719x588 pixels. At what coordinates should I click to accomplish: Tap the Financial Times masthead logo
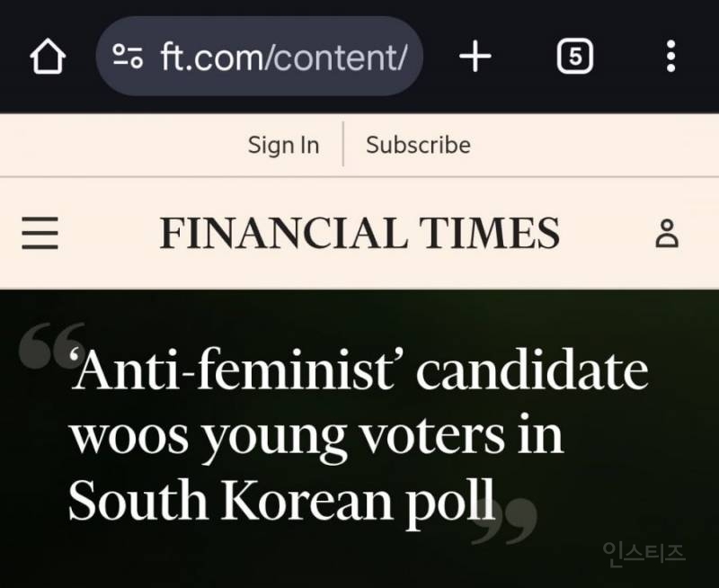[x=359, y=233]
